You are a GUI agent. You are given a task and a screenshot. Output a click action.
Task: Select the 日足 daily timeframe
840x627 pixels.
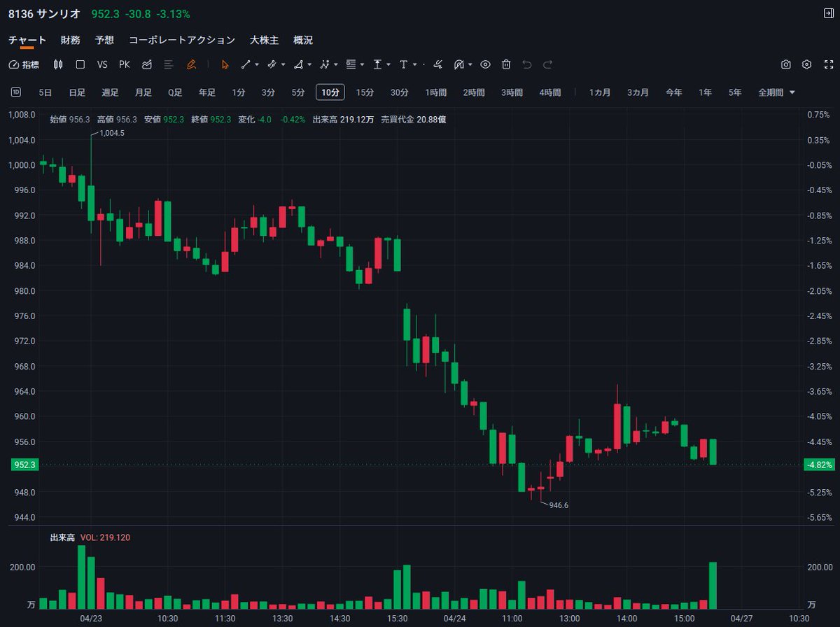pos(77,92)
